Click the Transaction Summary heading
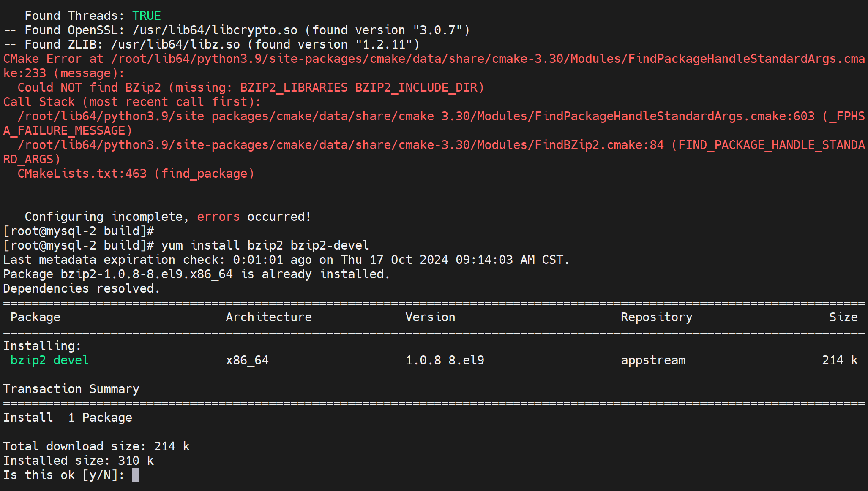Viewport: 868px width, 491px height. pyautogui.click(x=71, y=389)
